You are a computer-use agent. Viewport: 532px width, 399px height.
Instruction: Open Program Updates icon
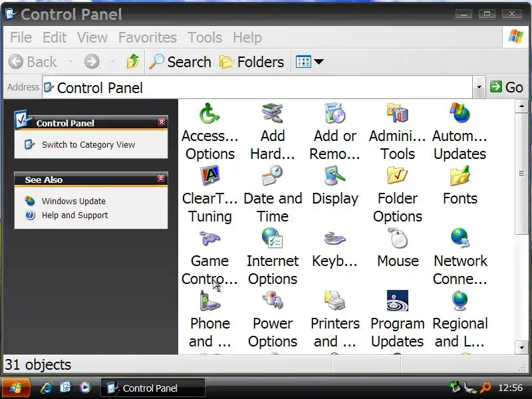397,301
